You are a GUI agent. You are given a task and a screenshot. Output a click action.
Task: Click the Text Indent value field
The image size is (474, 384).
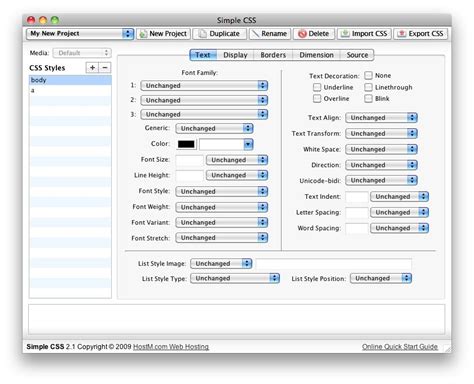tap(357, 197)
